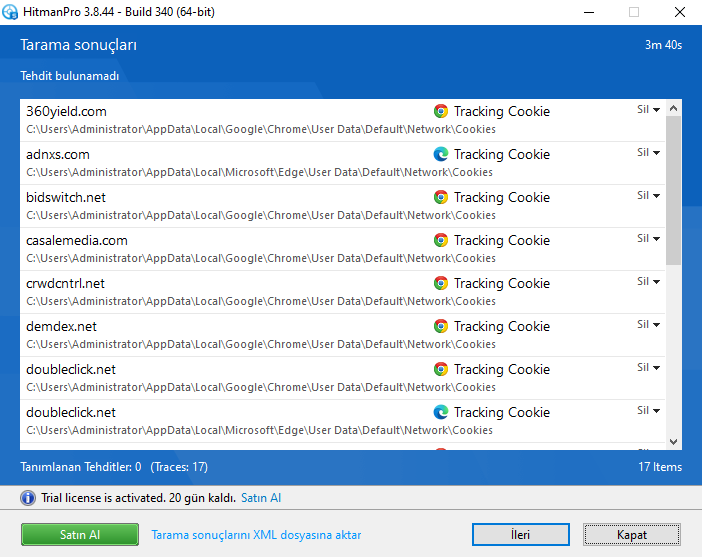The height and width of the screenshot is (557, 702).
Task: Minimize the HitmanPro window
Action: pyautogui.click(x=589, y=12)
